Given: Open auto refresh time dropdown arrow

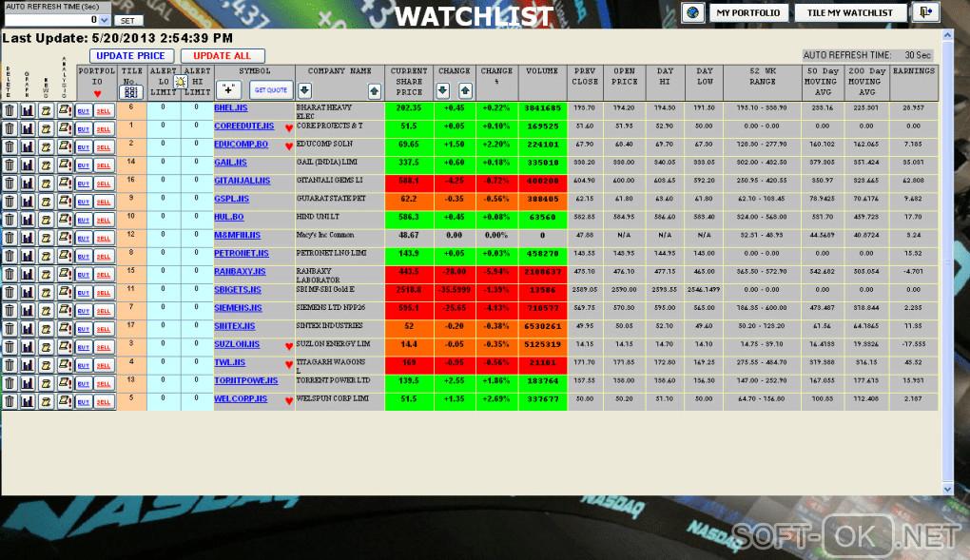Looking at the screenshot, I should pyautogui.click(x=105, y=20).
